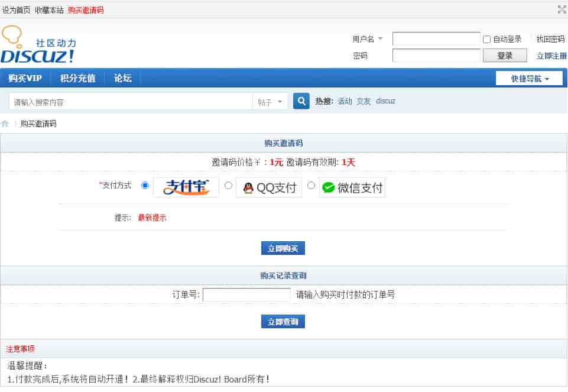Click the 立即查询 button
The height and width of the screenshot is (392, 568).
[x=283, y=322]
